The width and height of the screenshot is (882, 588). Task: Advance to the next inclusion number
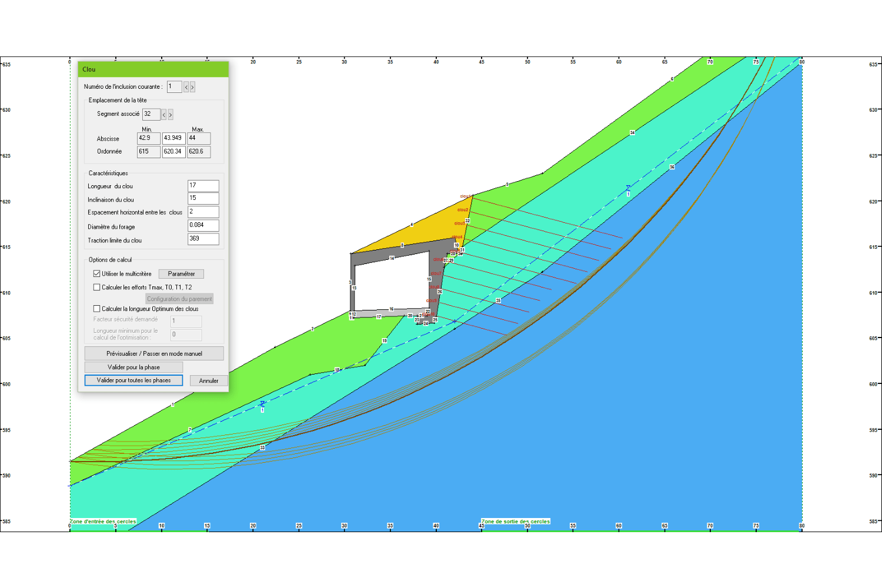tap(192, 87)
